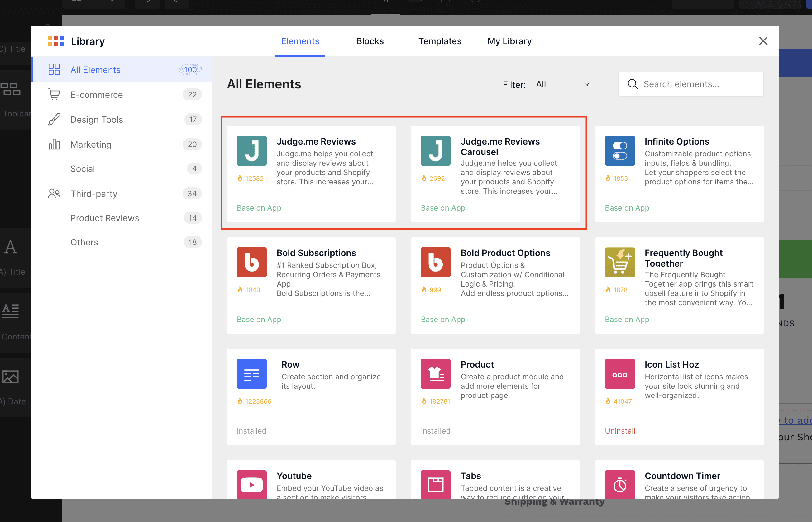812x522 pixels.
Task: Close the Library dialog
Action: point(763,41)
